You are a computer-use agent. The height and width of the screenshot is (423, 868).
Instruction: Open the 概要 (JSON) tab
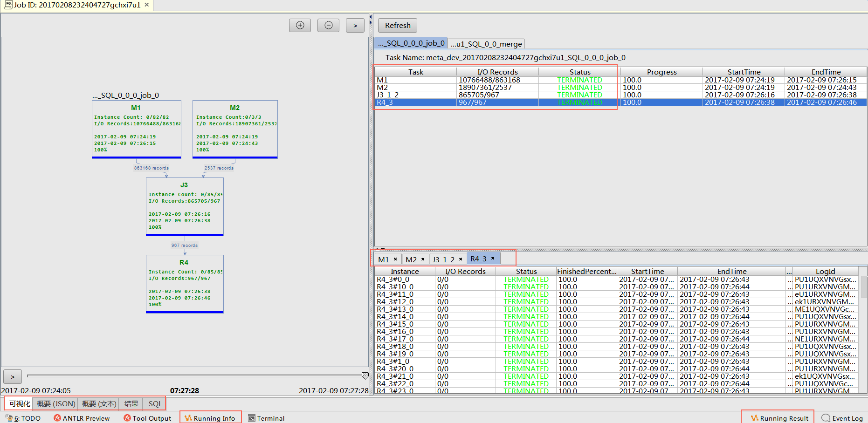56,403
